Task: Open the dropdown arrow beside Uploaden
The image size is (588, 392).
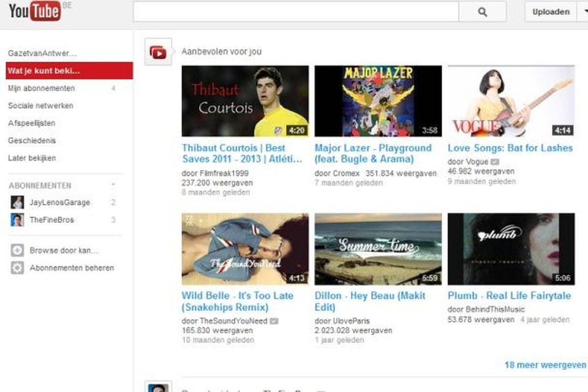Action: point(582,12)
